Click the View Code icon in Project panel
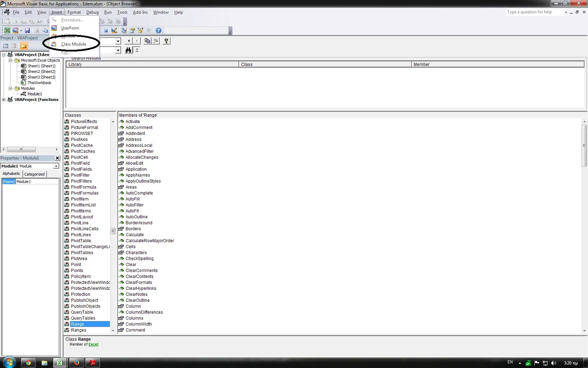Screen dimensions: 588x368 pos(6,46)
